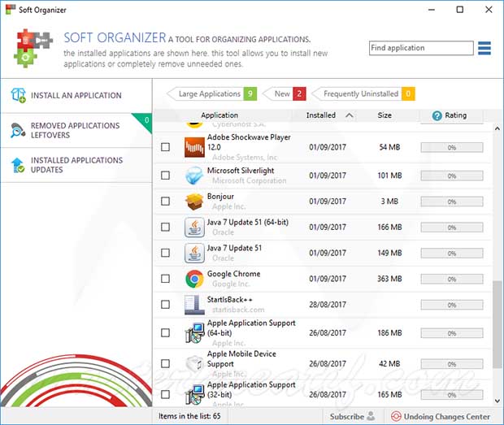The image size is (504, 425).
Task: Click the Rating help question mark icon
Action: pyautogui.click(x=437, y=115)
